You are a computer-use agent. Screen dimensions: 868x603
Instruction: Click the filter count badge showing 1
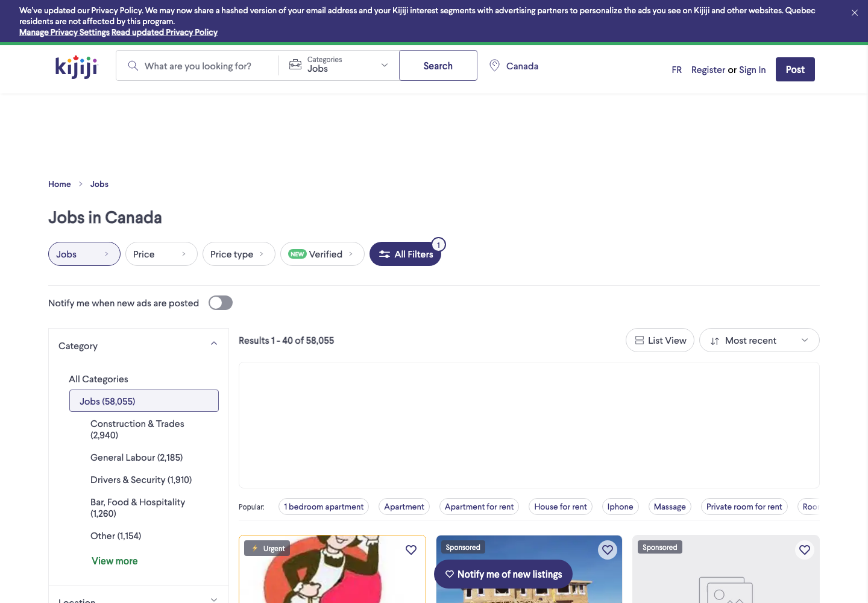[x=439, y=245]
